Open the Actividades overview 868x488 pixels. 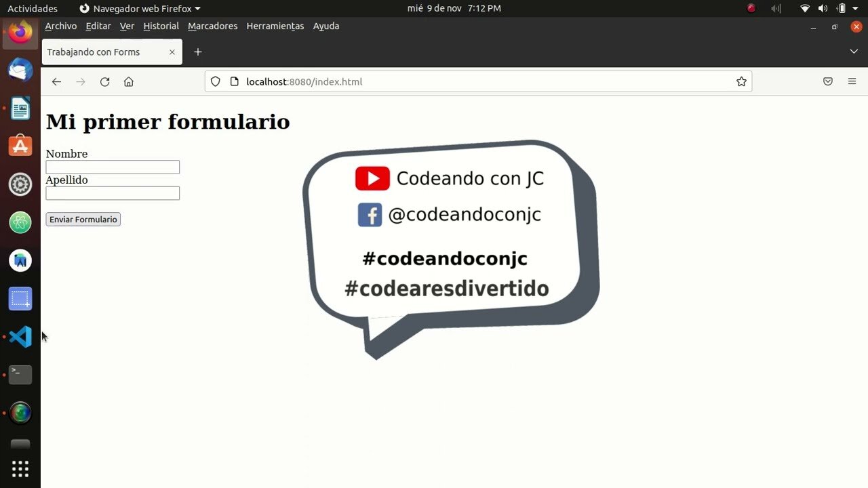point(33,8)
